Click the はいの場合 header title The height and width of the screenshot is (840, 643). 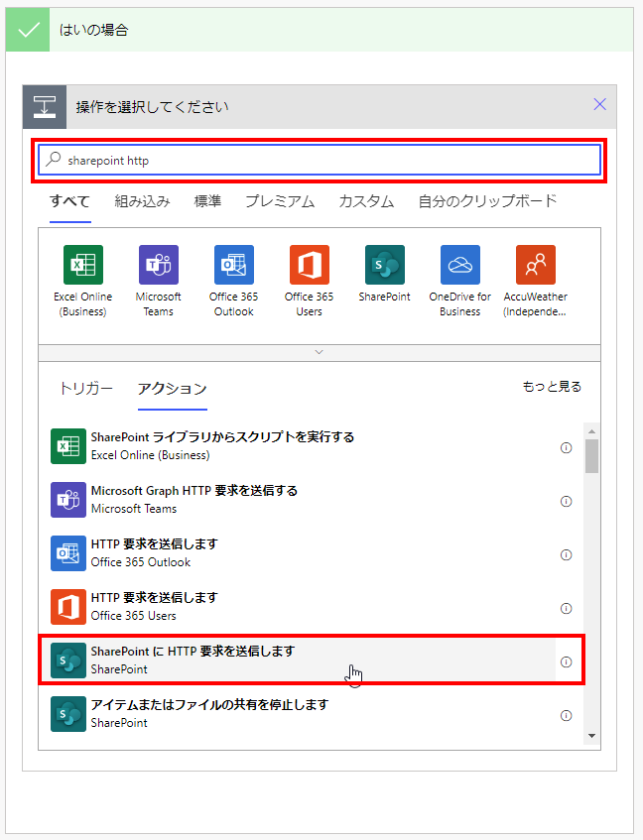point(93,30)
